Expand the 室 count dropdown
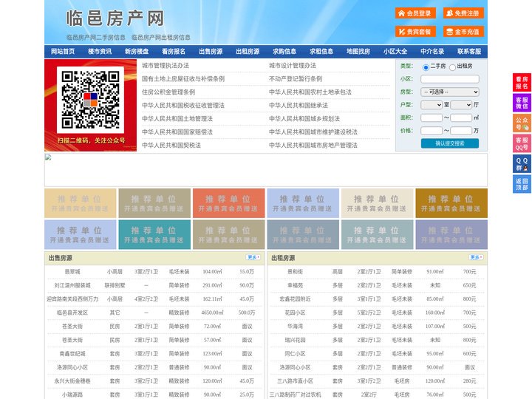 [x=432, y=105]
